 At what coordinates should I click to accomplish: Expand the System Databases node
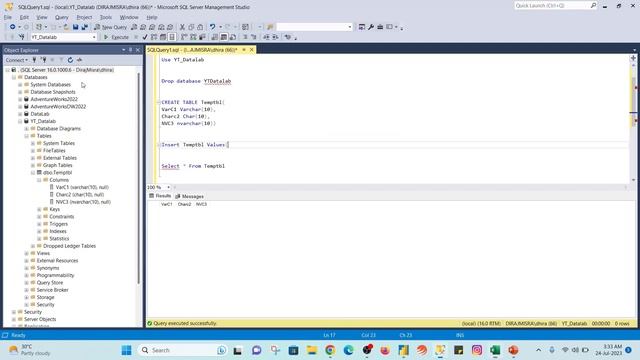pyautogui.click(x=20, y=84)
